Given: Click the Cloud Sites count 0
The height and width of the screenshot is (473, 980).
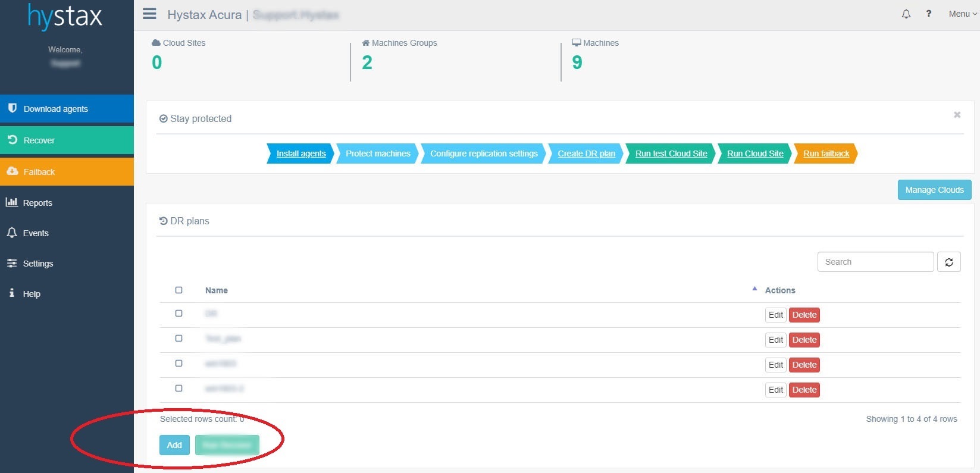Looking at the screenshot, I should (x=157, y=62).
